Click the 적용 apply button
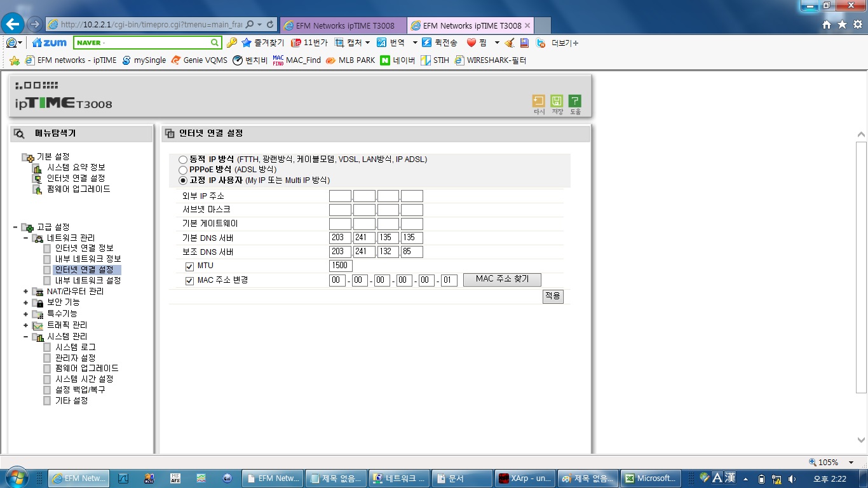Image resolution: width=868 pixels, height=488 pixels. tap(553, 297)
